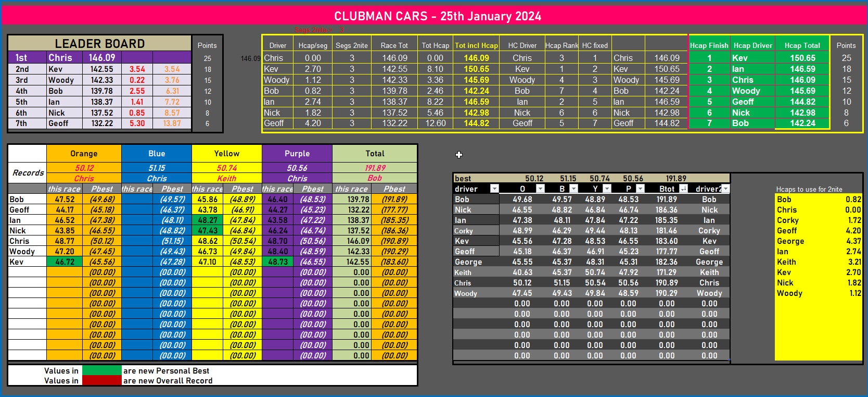
Task: Select Ian's green Yellow time '48.27'
Action: (x=207, y=220)
